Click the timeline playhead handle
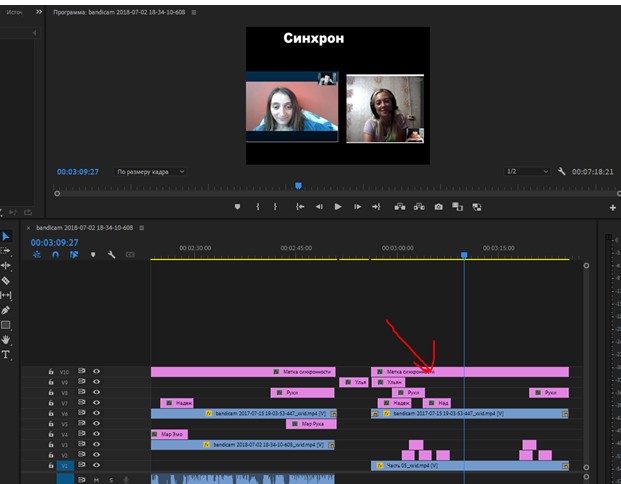This screenshot has height=484, width=621. point(464,255)
